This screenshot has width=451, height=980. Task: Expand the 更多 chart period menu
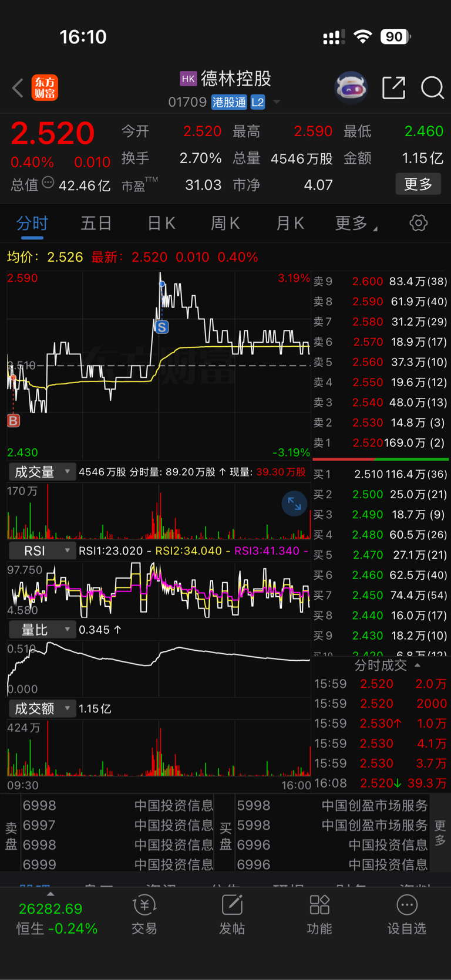pos(356,223)
